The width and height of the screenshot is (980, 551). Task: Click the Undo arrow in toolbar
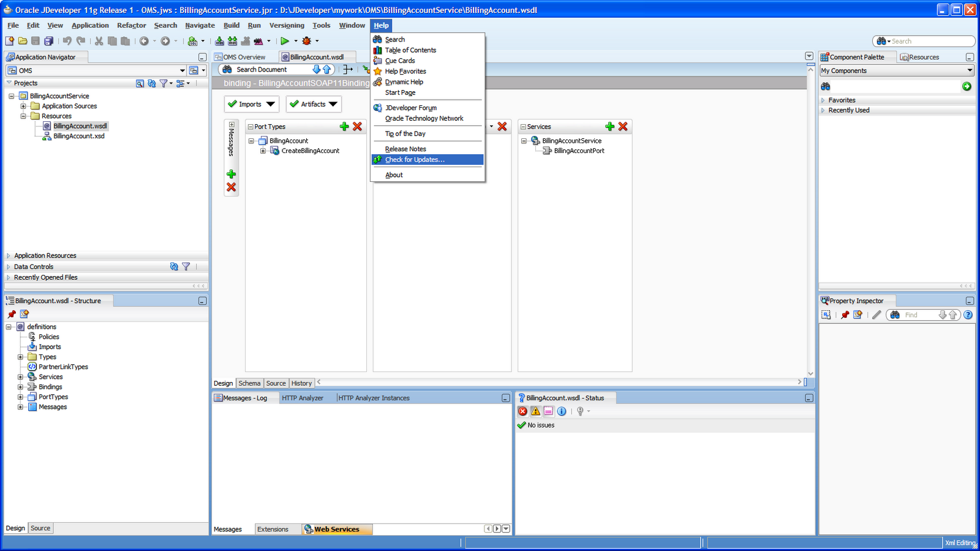tap(67, 41)
